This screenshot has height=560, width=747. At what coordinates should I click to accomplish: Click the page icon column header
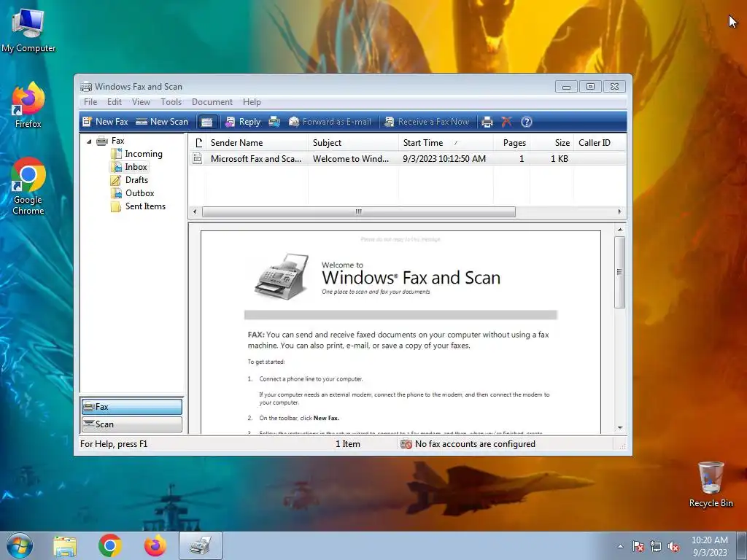click(198, 143)
